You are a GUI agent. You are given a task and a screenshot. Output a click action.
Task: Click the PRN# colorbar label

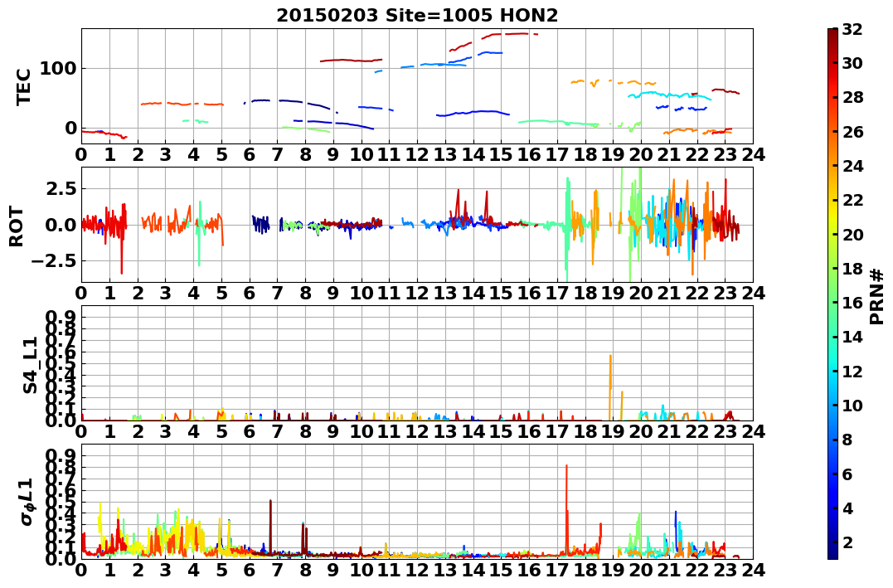876,296
